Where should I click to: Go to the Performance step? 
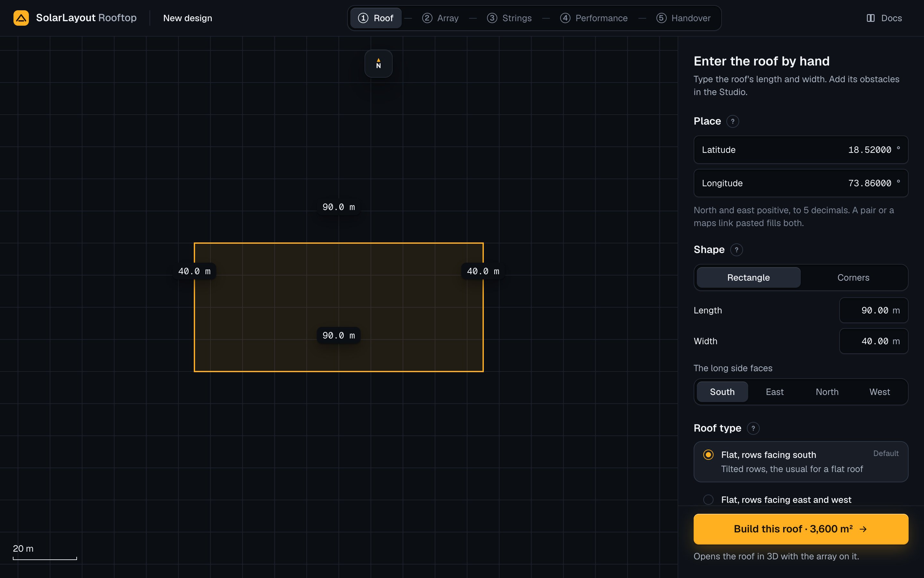click(594, 18)
